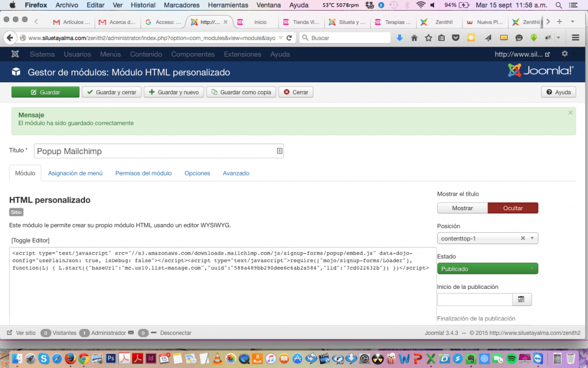
Task: Set Mostrar el título to Ocultar
Action: pos(513,208)
